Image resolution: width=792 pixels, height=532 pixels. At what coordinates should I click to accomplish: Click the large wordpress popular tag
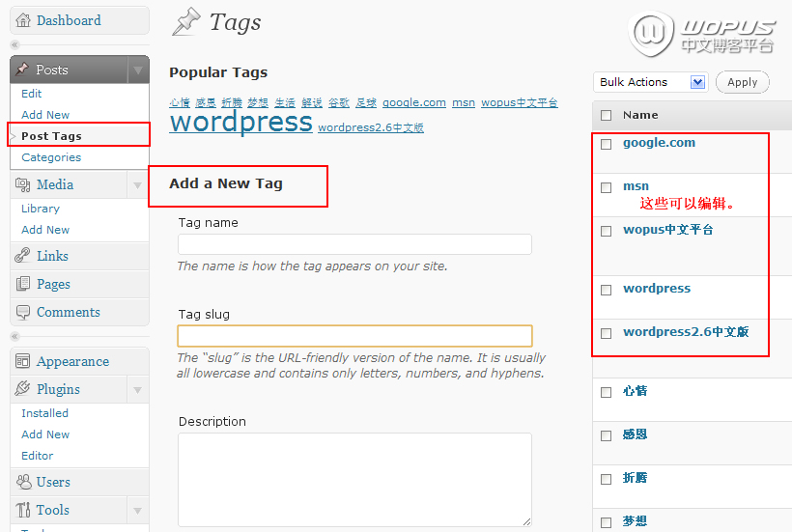(240, 123)
